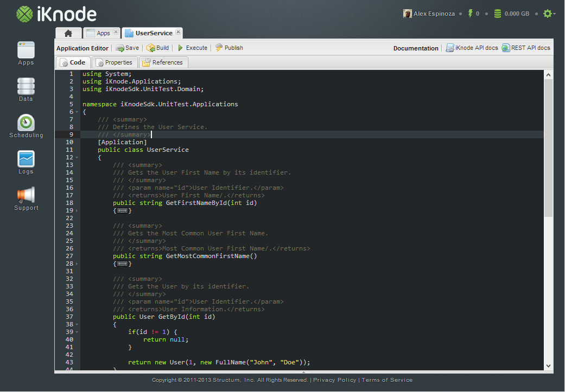Click the editor vertical scrollbar thumb
This screenshot has height=392, width=565.
pos(548,147)
